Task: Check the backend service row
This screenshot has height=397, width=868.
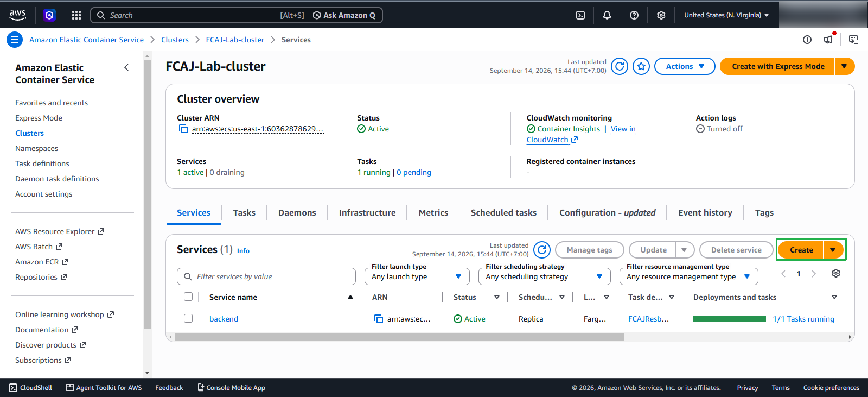Action: pos(188,318)
